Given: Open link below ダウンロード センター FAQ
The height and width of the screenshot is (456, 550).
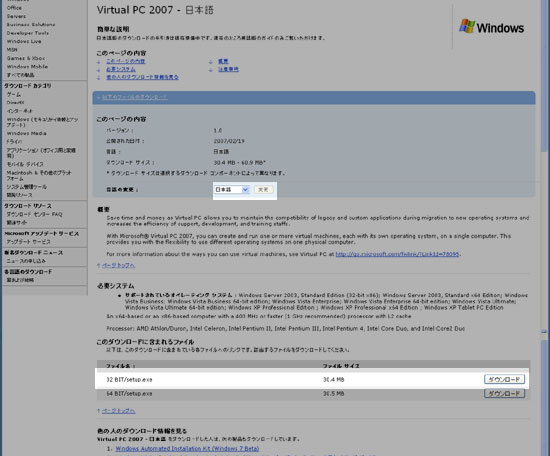Looking at the screenshot, I should 17,222.
